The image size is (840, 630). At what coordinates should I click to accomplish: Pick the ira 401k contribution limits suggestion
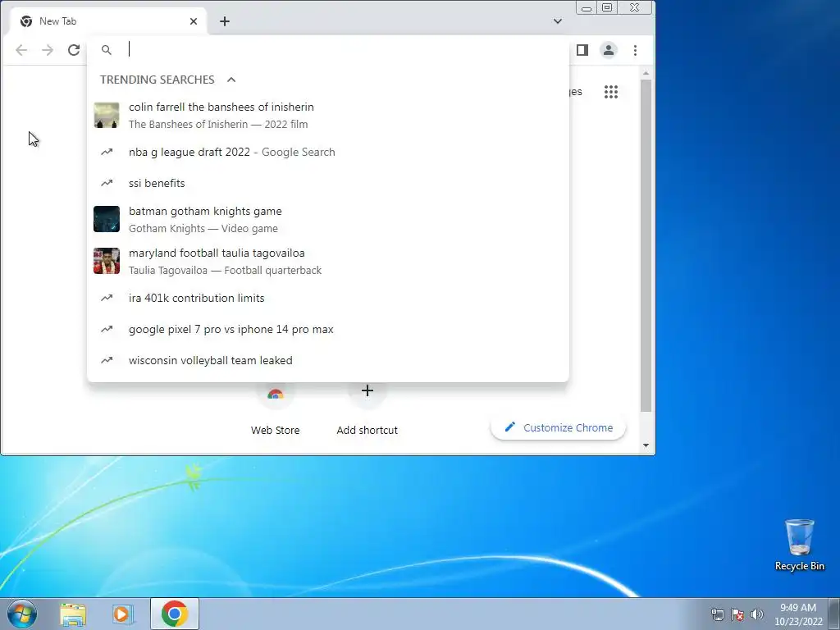coord(328,298)
